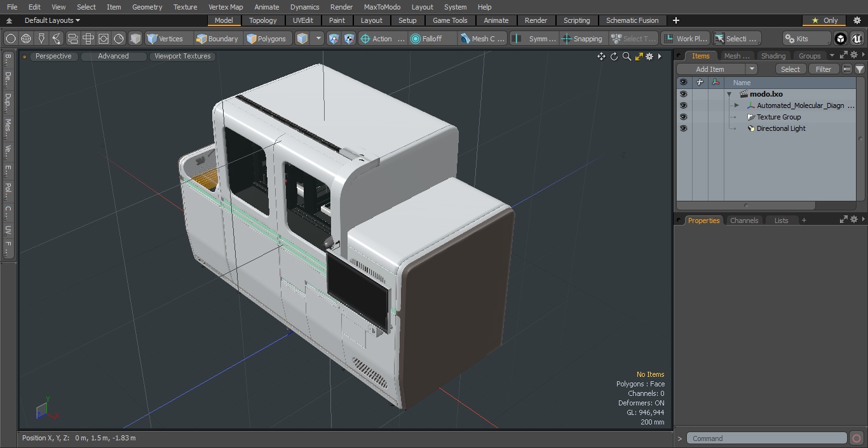Switch to the Shading tab
868x448 pixels.
[773, 56]
